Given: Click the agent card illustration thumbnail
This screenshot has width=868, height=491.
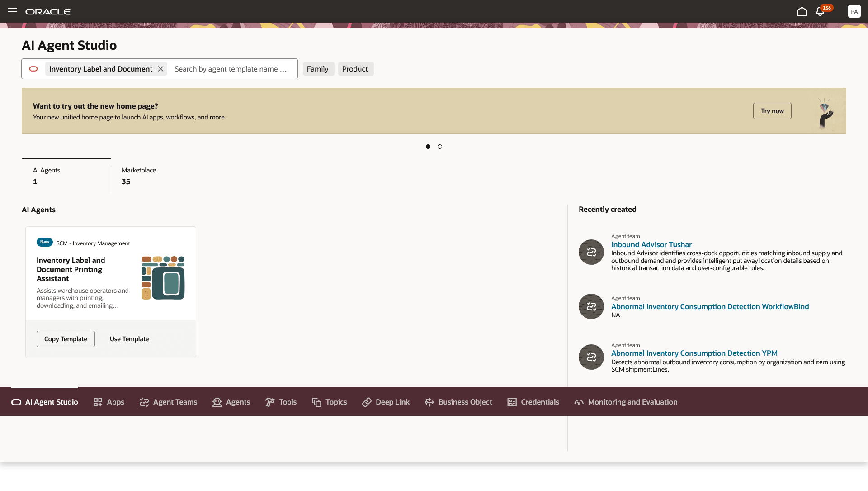Looking at the screenshot, I should (x=163, y=278).
